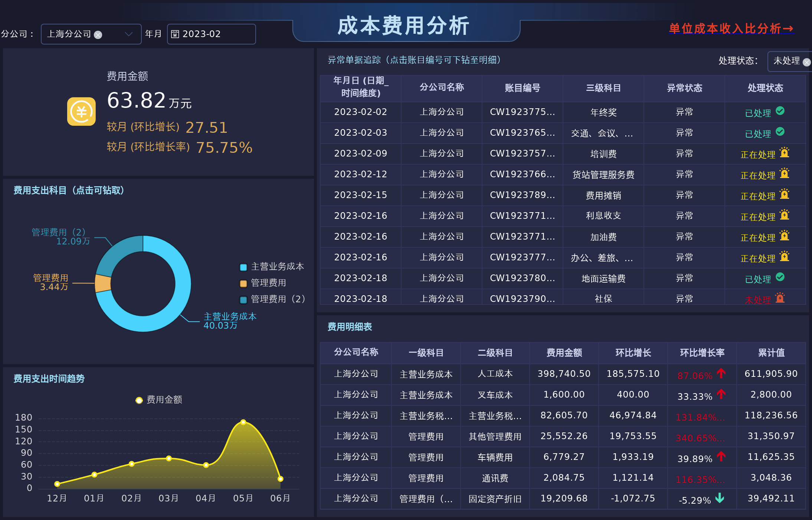This screenshot has height=520, width=812.
Task: Click the yellow alarm icon in 加油费 row
Action: [x=784, y=236]
